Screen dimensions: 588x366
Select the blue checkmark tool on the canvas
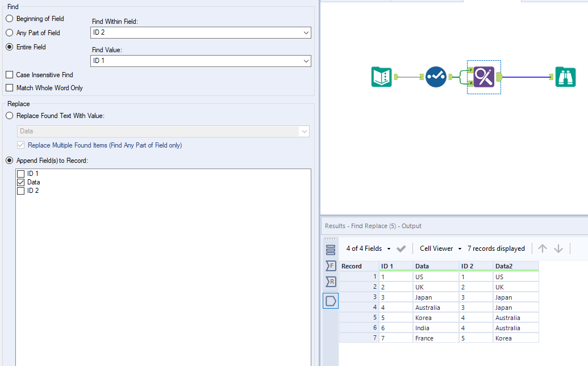436,77
